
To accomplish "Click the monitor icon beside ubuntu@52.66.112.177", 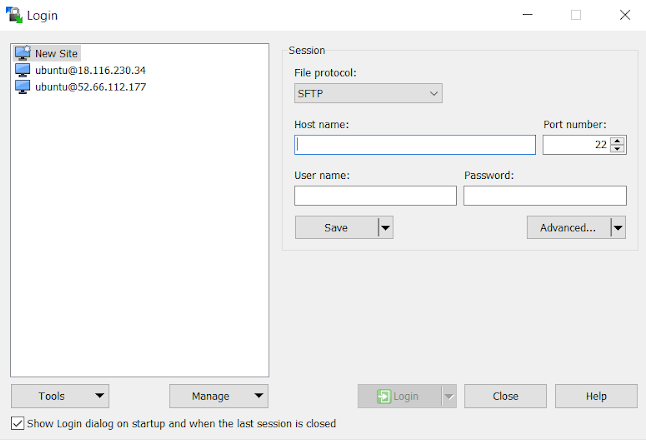I will [23, 87].
